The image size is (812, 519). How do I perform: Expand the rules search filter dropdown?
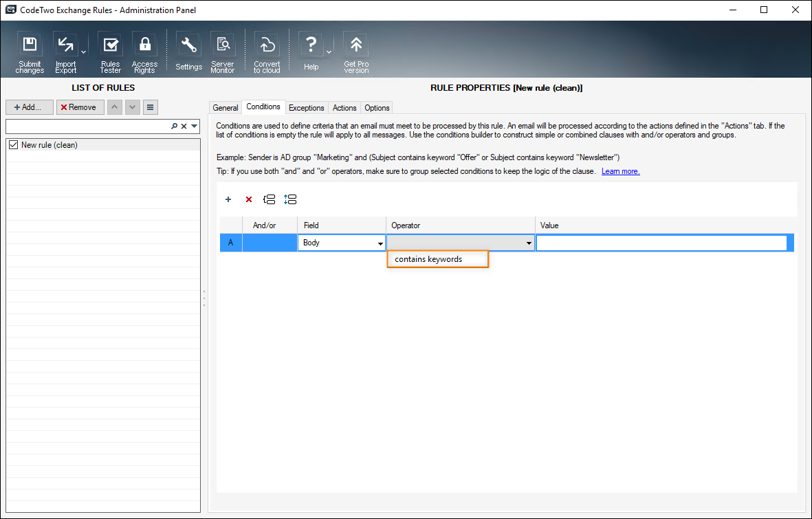tap(194, 126)
